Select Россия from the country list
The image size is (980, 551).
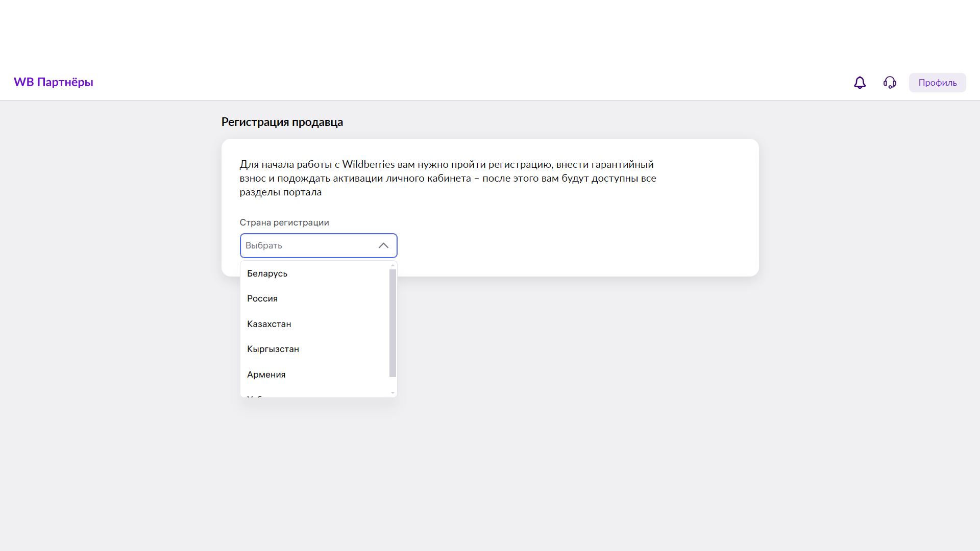(314, 298)
